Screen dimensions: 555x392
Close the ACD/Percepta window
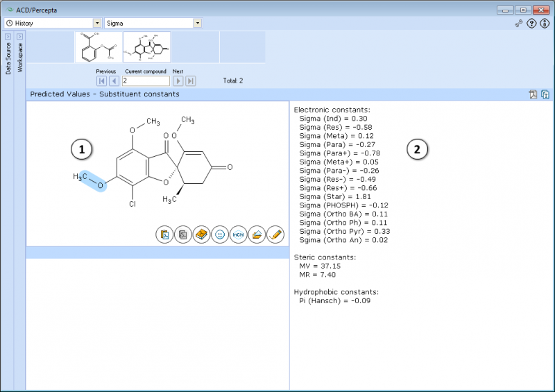coord(541,10)
